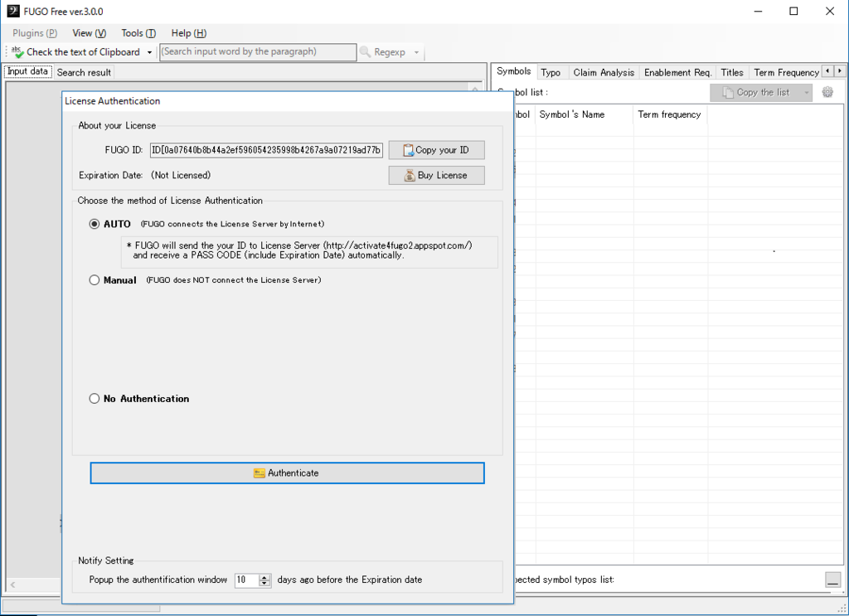Open the Plugins menu
The width and height of the screenshot is (849, 616).
[x=35, y=33]
